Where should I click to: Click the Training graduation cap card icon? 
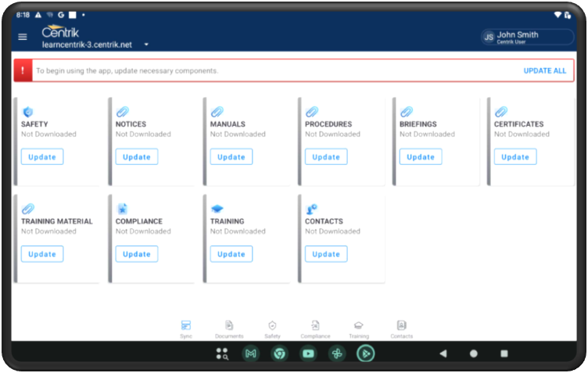tap(217, 209)
